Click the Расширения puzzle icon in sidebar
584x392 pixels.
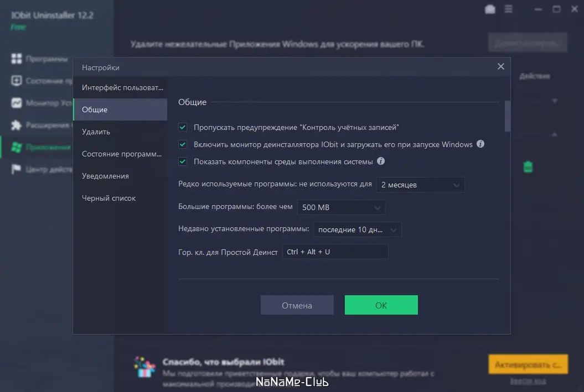click(x=17, y=125)
